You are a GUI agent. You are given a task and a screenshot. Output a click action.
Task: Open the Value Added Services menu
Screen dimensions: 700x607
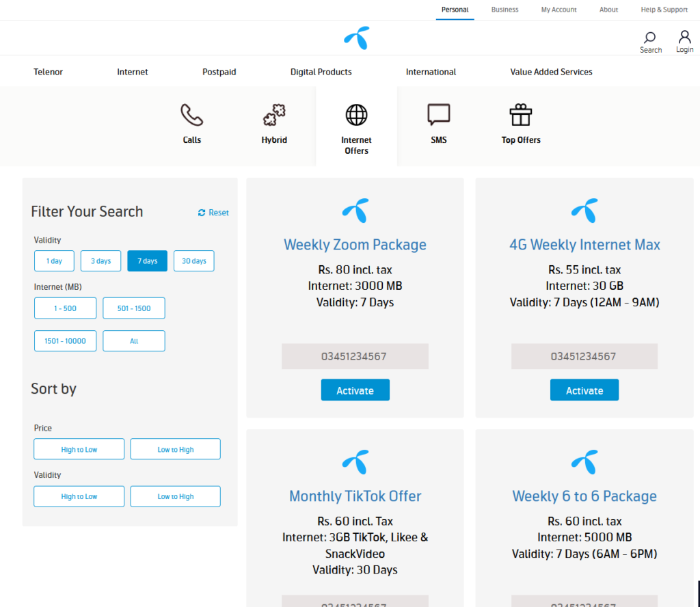[552, 72]
